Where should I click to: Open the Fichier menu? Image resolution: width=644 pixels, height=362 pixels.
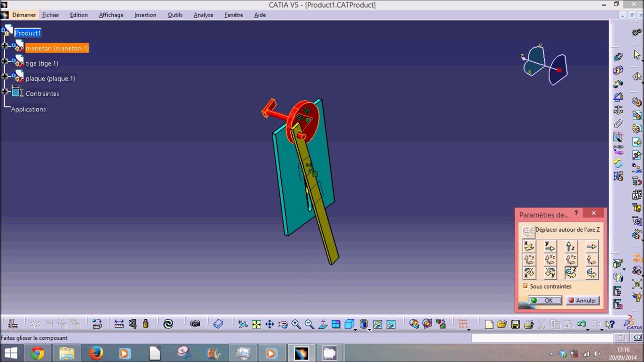coord(50,15)
